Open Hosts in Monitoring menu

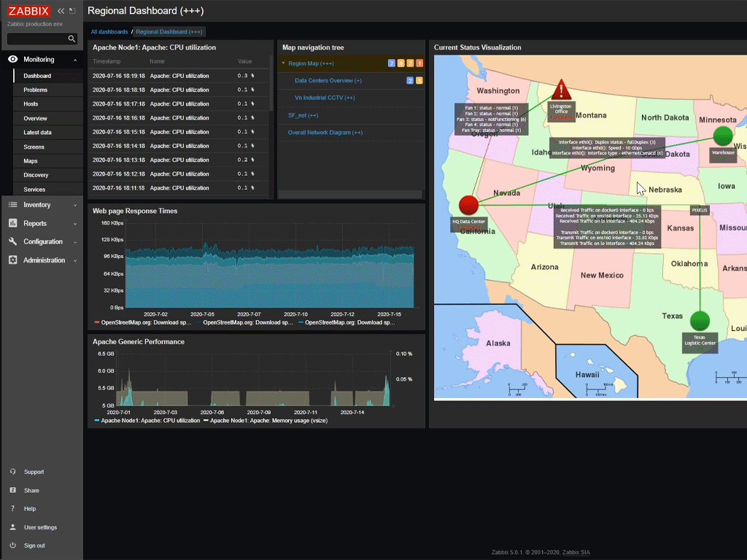point(31,104)
